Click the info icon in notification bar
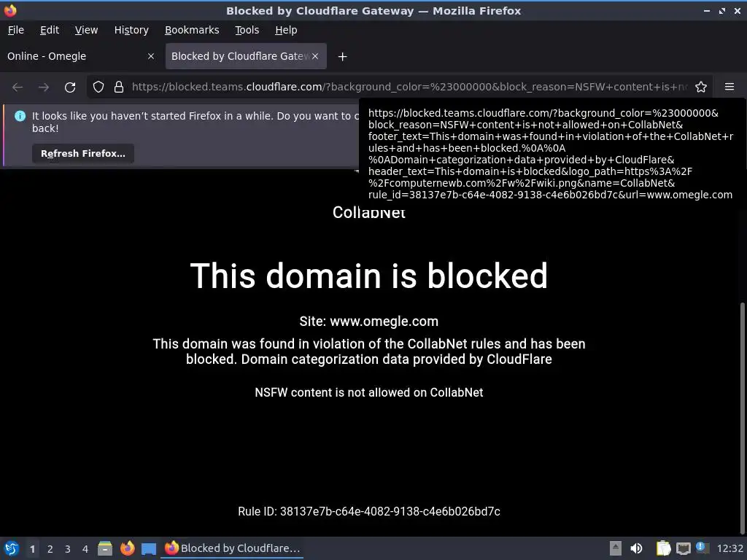747x560 pixels. (x=20, y=116)
